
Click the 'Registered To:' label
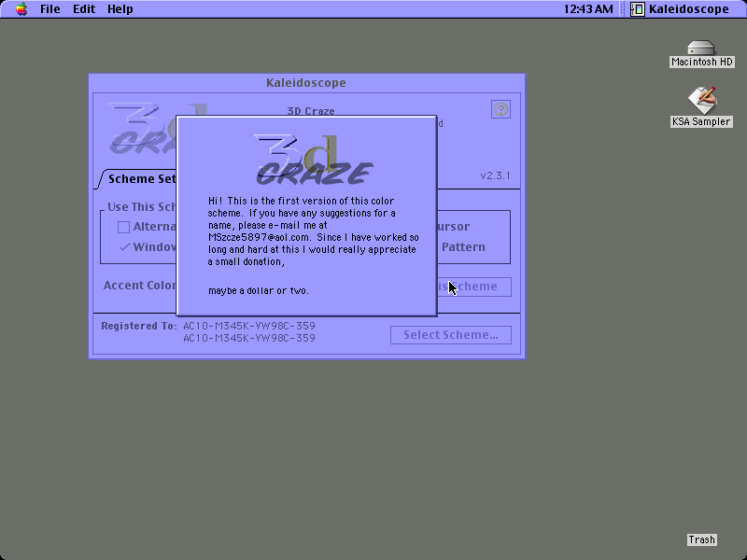pyautogui.click(x=139, y=326)
